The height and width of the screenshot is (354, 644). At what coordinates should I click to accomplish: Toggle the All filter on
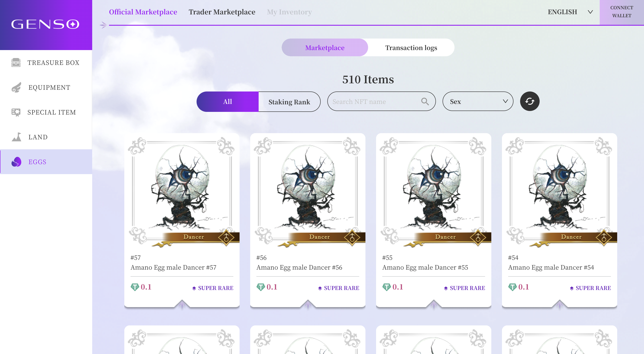click(228, 102)
